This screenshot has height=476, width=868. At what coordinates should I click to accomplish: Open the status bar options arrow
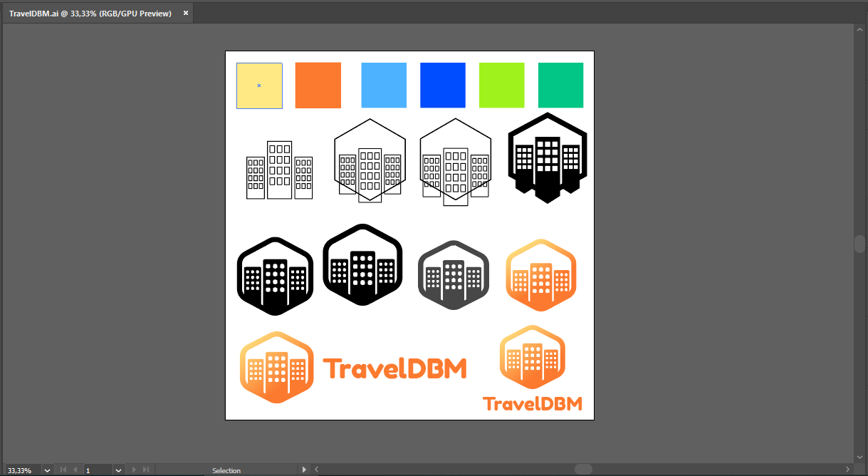click(x=304, y=470)
